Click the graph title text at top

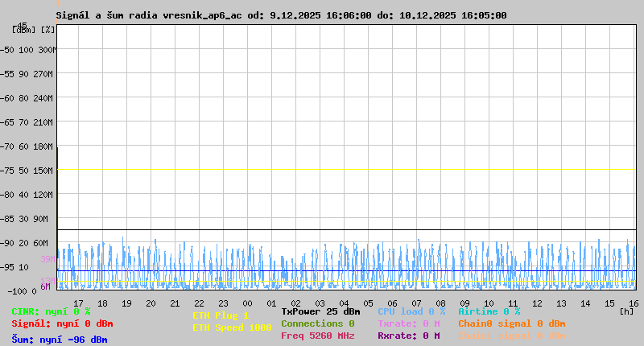(281, 15)
